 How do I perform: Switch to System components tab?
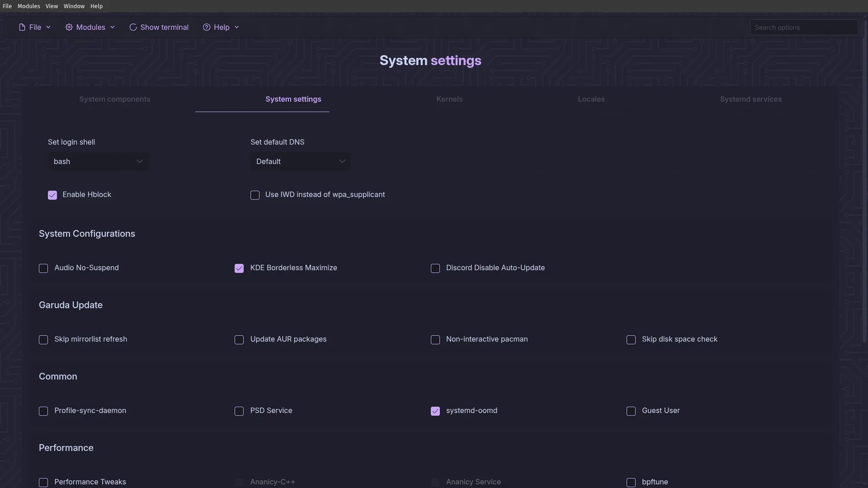(115, 99)
